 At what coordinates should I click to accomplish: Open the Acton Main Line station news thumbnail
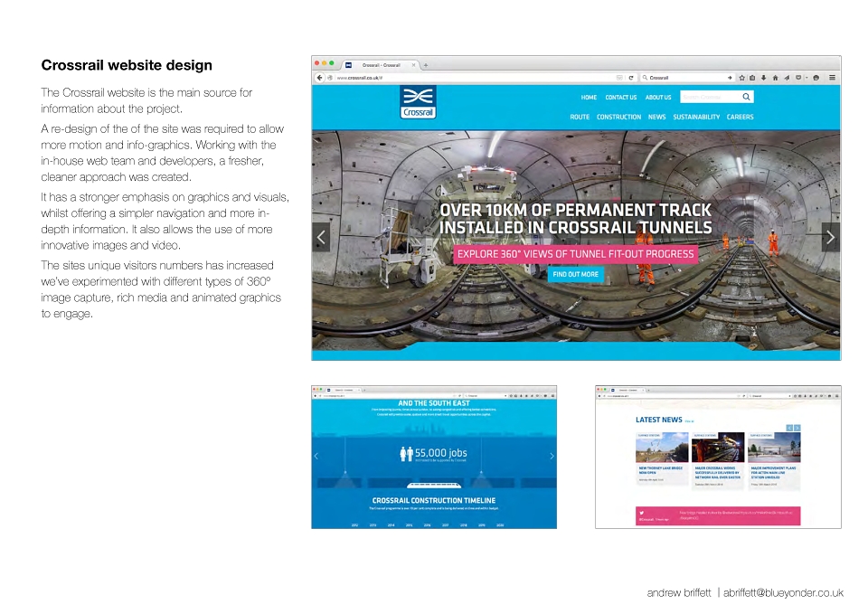pyautogui.click(x=774, y=448)
